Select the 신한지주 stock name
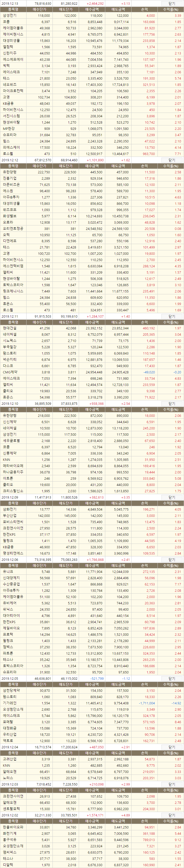Viewport: 184px width, 868px height. tap(10, 53)
